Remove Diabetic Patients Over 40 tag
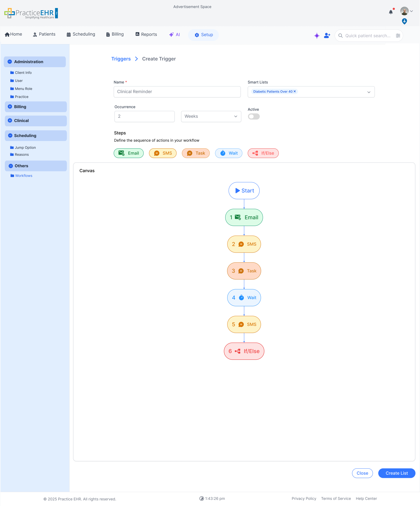This screenshot has height=506, width=420. (x=295, y=92)
